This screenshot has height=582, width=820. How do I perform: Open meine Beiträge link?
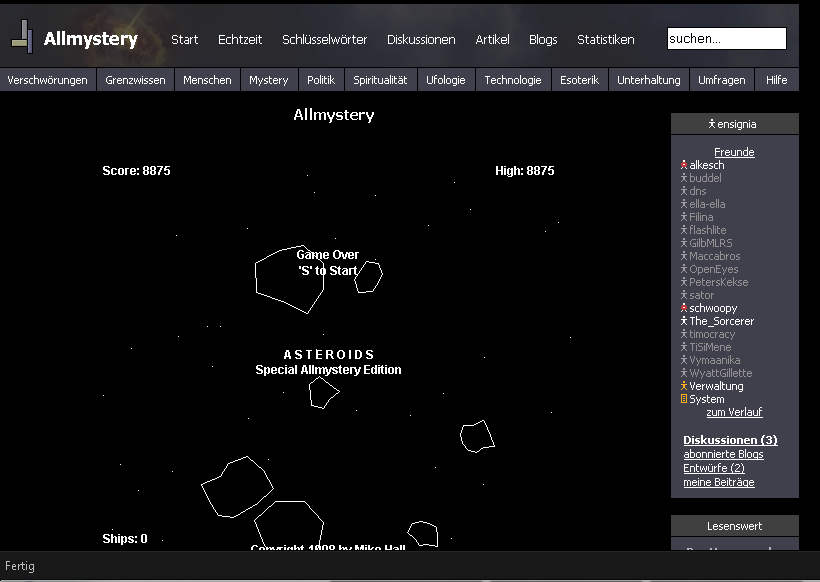click(x=719, y=482)
